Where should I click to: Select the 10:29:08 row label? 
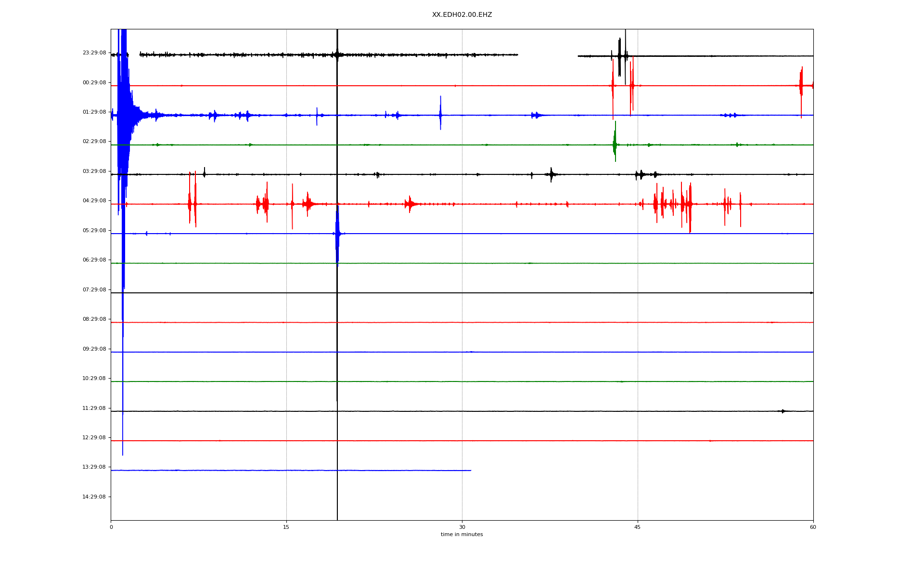[94, 379]
